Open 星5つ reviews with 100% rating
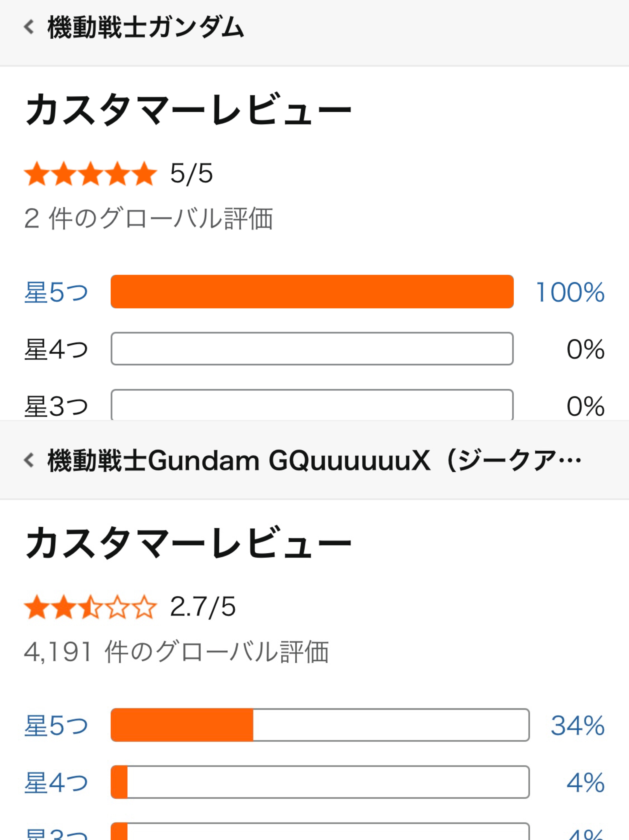Screen dimensions: 629x840 tap(56, 292)
